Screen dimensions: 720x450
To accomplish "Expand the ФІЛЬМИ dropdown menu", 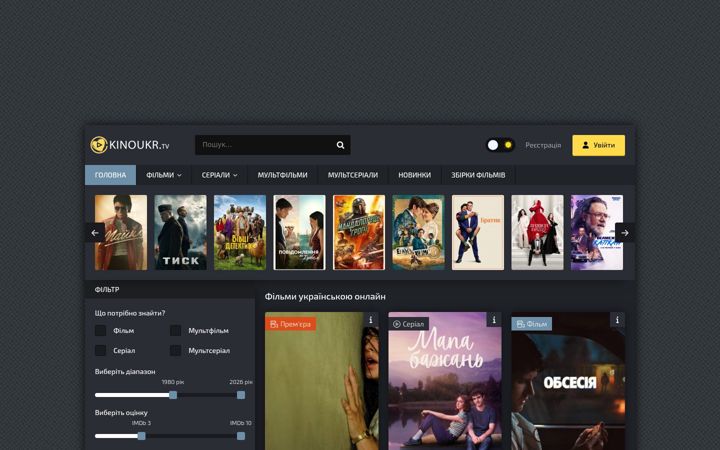I will coord(164,175).
